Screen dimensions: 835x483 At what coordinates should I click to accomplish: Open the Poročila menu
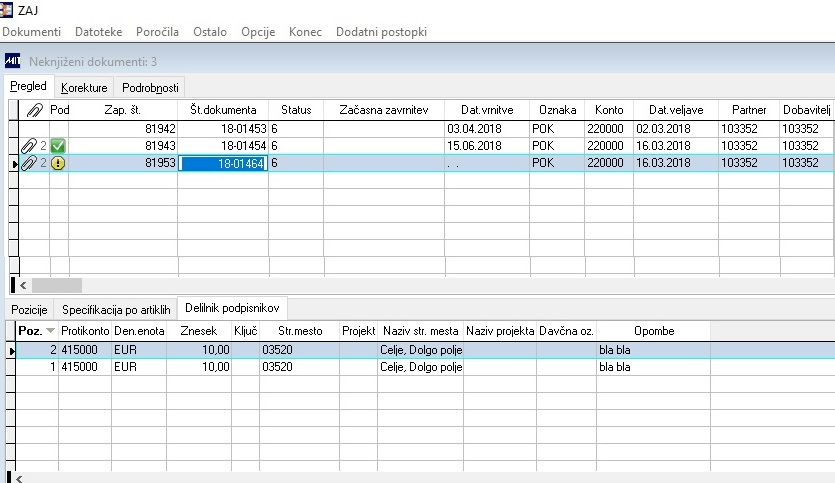click(x=157, y=32)
